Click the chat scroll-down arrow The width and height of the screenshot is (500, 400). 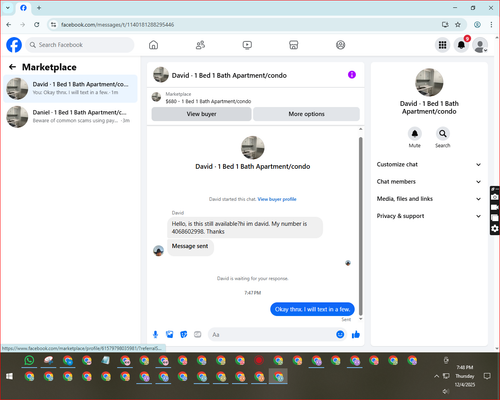click(x=360, y=319)
